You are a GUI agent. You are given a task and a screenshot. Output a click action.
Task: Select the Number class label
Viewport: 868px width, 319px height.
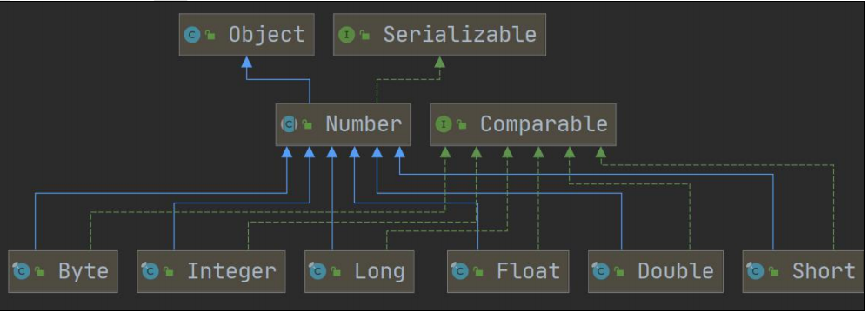tap(364, 123)
